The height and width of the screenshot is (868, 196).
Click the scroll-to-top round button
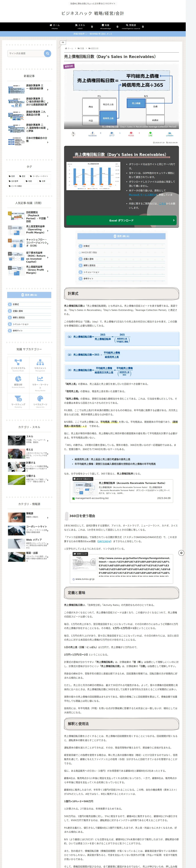point(181,553)
